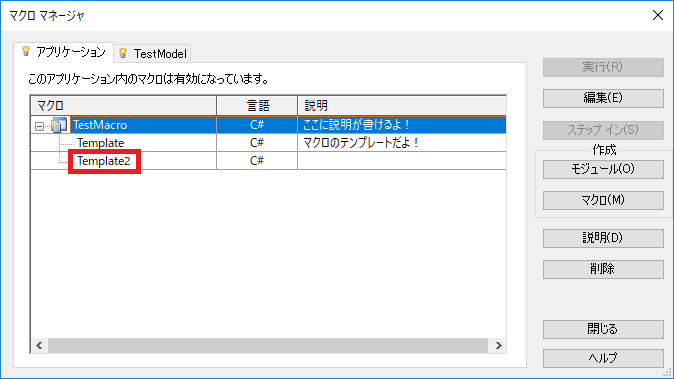This screenshot has width=674, height=379.
Task: Click the ステップ イン(S) button
Action: pos(603,130)
